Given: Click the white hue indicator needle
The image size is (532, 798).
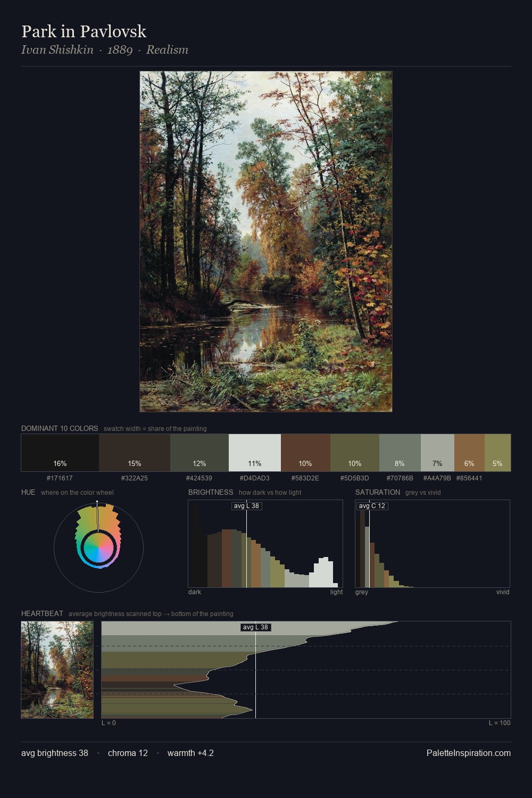Looking at the screenshot, I should click(97, 516).
